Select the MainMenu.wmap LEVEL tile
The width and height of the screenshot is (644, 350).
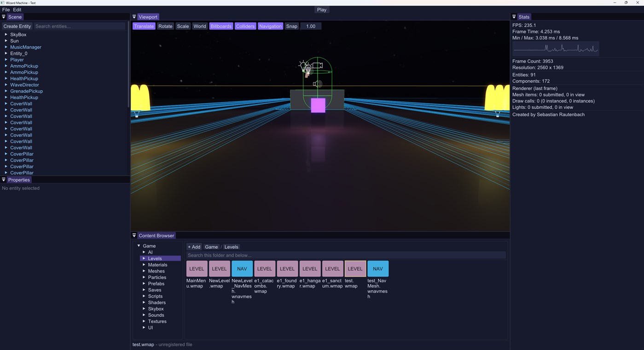(197, 269)
